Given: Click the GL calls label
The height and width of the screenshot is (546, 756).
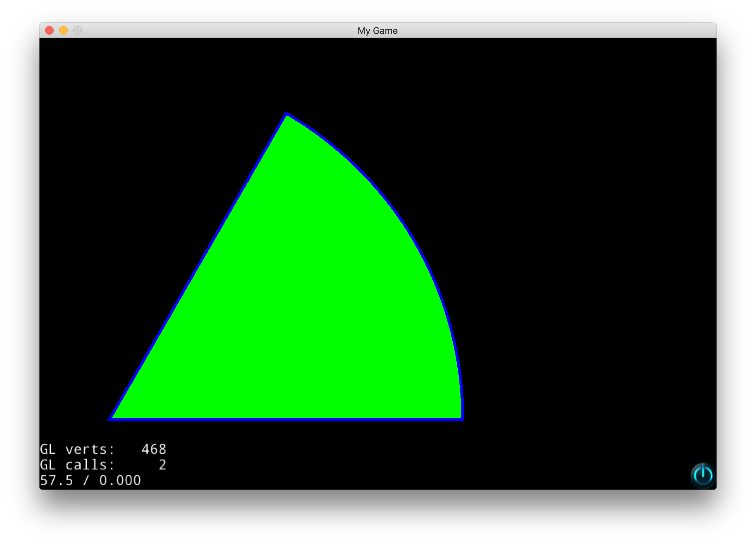Looking at the screenshot, I should [x=77, y=465].
